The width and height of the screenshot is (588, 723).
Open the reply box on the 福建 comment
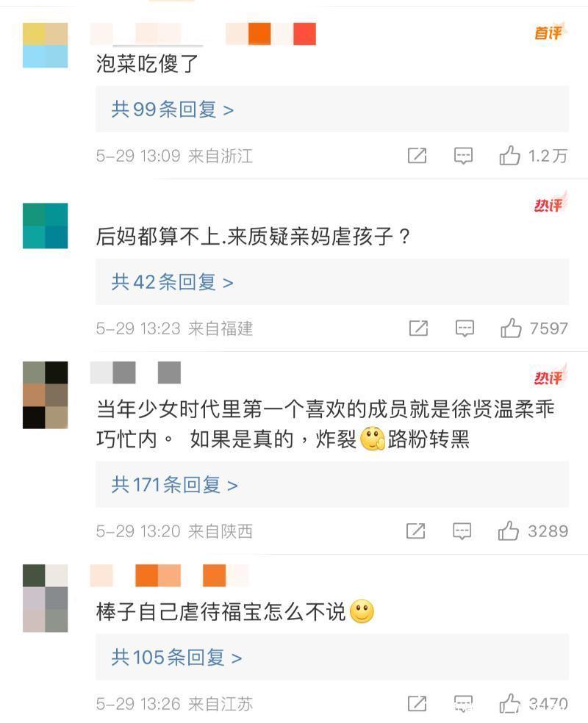click(465, 328)
